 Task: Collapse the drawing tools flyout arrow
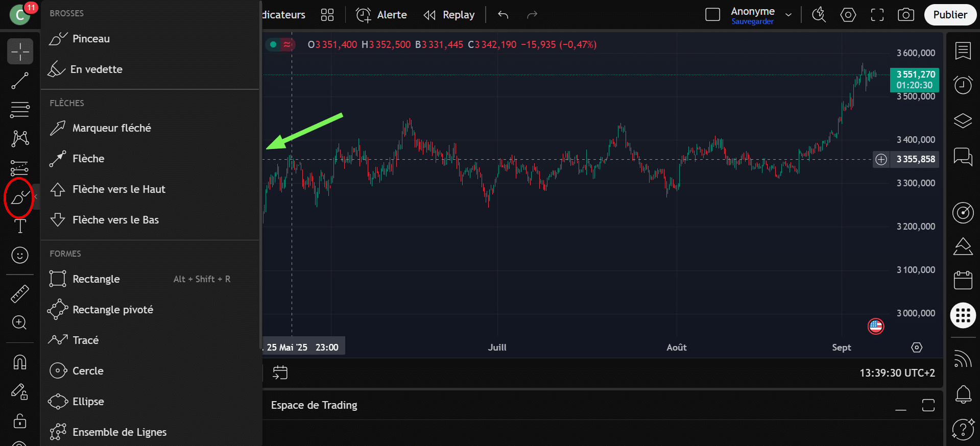click(x=36, y=196)
